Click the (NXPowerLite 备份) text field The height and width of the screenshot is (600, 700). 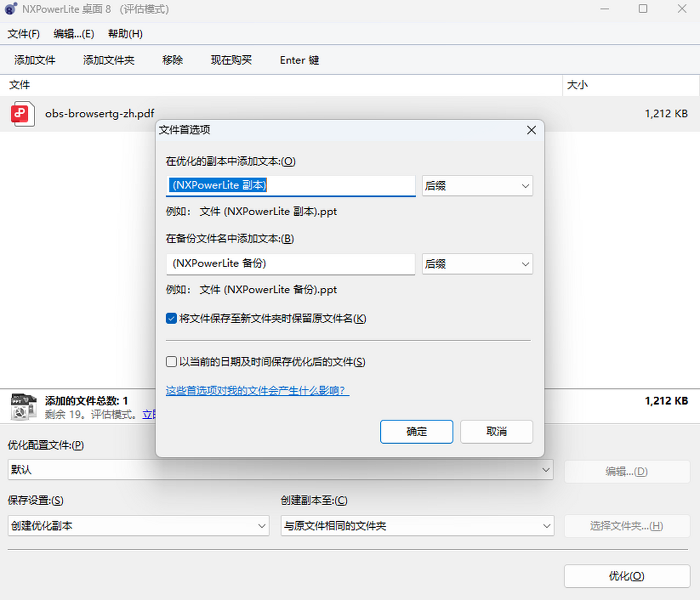coord(290,264)
